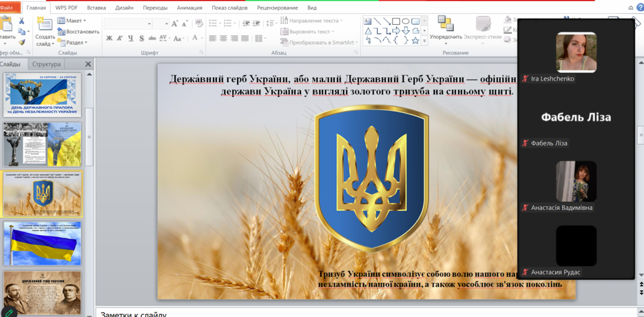Select the Triangle shape
This screenshot has width=644, height=317.
click(x=368, y=31)
